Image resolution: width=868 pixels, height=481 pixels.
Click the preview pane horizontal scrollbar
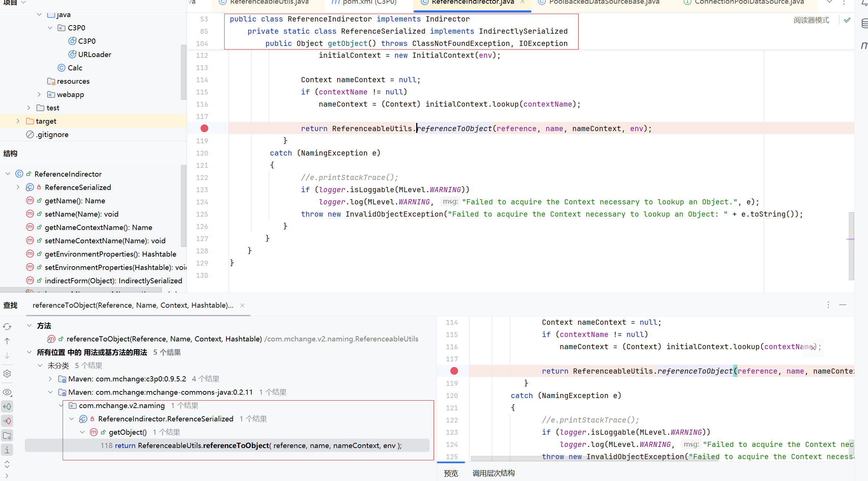click(594, 459)
